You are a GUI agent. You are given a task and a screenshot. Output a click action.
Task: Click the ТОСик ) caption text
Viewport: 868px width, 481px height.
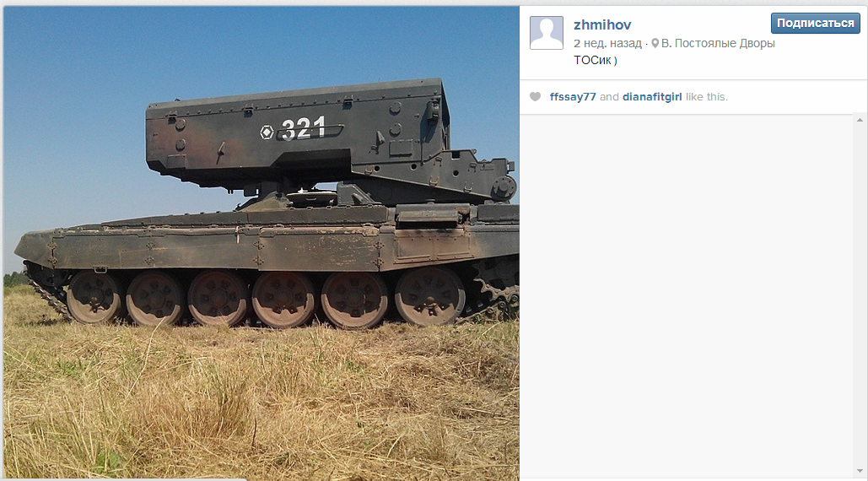[x=595, y=60]
